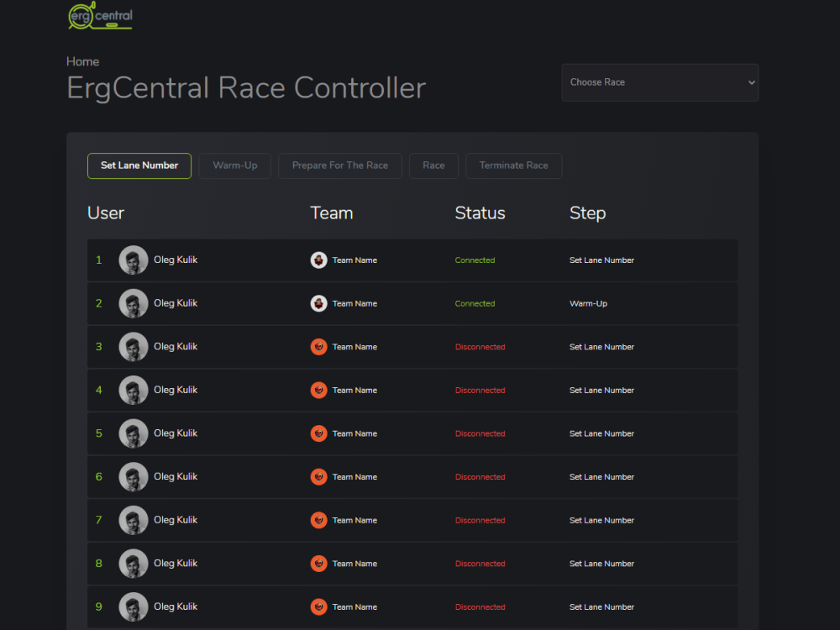Click the Team Name label in lane 3
The image size is (840, 630).
pyautogui.click(x=354, y=347)
